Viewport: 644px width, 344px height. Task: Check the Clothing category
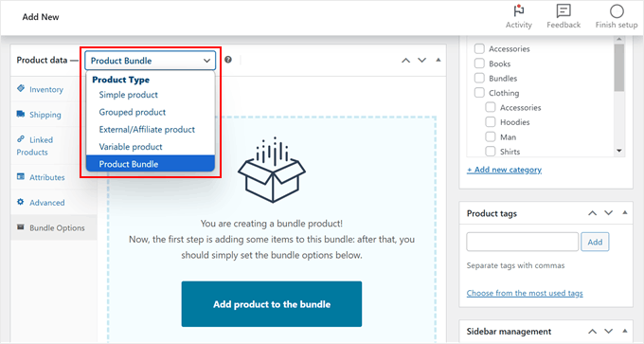479,93
